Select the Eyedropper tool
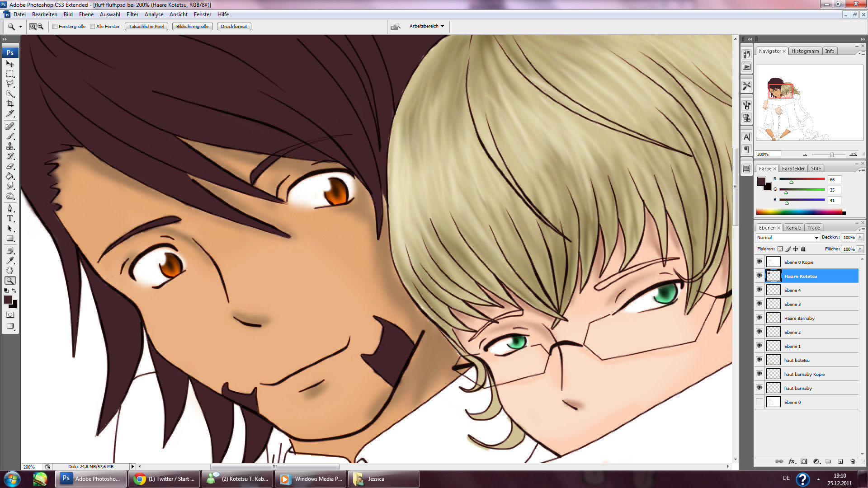 (10, 260)
